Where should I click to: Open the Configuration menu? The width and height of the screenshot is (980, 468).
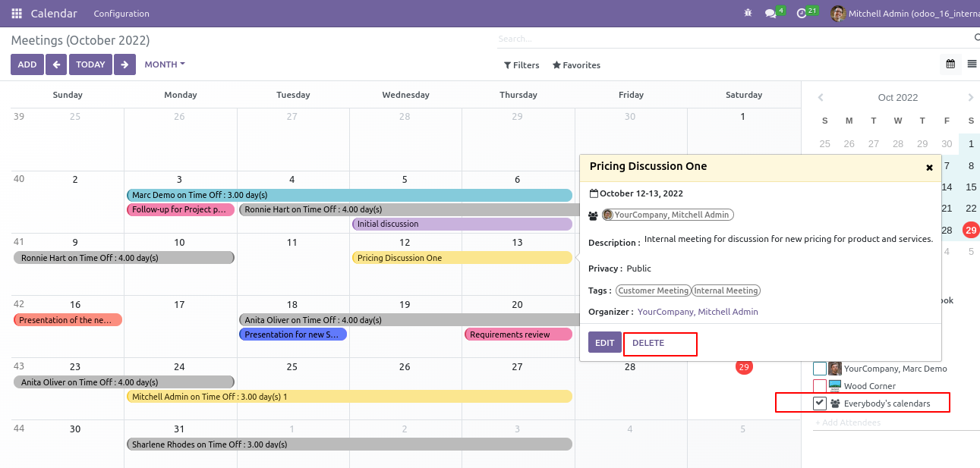[x=123, y=13]
